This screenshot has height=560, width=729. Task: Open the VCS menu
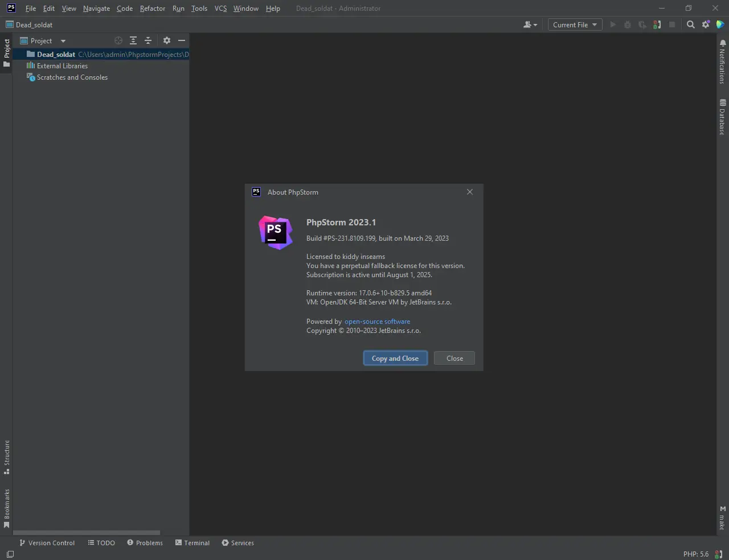coord(220,9)
